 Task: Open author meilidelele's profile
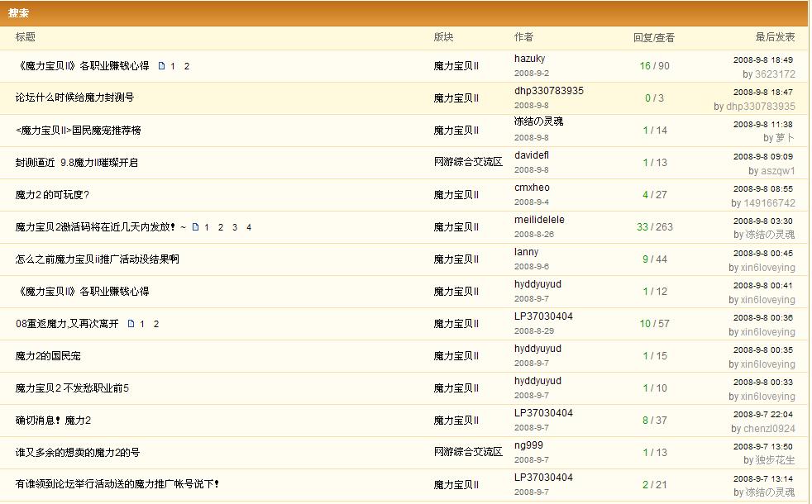pyautogui.click(x=539, y=220)
